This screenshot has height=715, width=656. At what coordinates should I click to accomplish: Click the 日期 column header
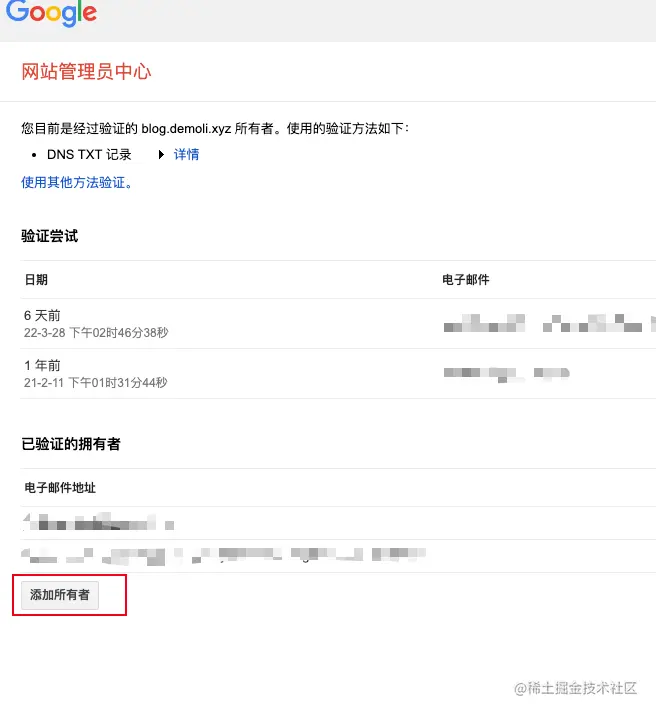tap(36, 280)
